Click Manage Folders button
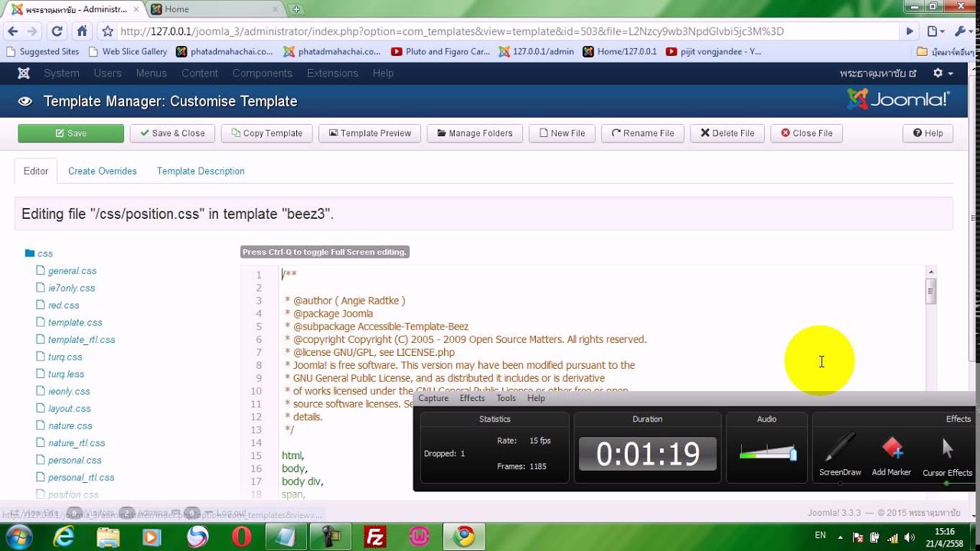The height and width of the screenshot is (551, 980). tap(475, 133)
